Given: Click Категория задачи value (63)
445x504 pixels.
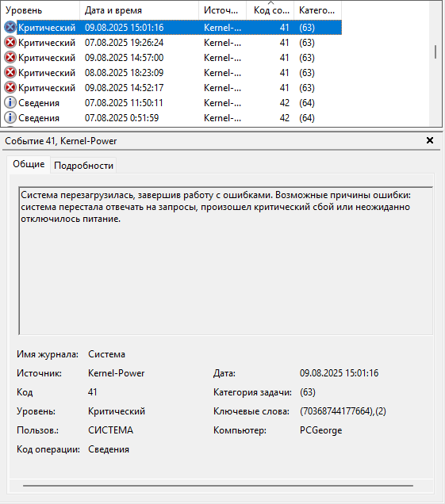Looking at the screenshot, I should point(308,392).
